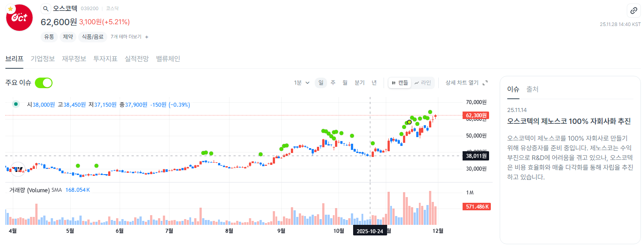Click the 제약 theme tag

click(x=68, y=37)
